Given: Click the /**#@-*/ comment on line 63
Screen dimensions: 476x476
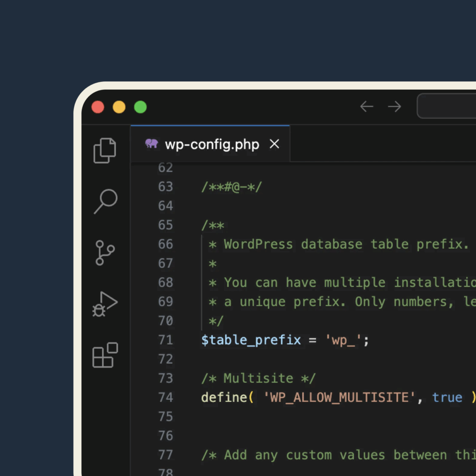Looking at the screenshot, I should (x=231, y=187).
